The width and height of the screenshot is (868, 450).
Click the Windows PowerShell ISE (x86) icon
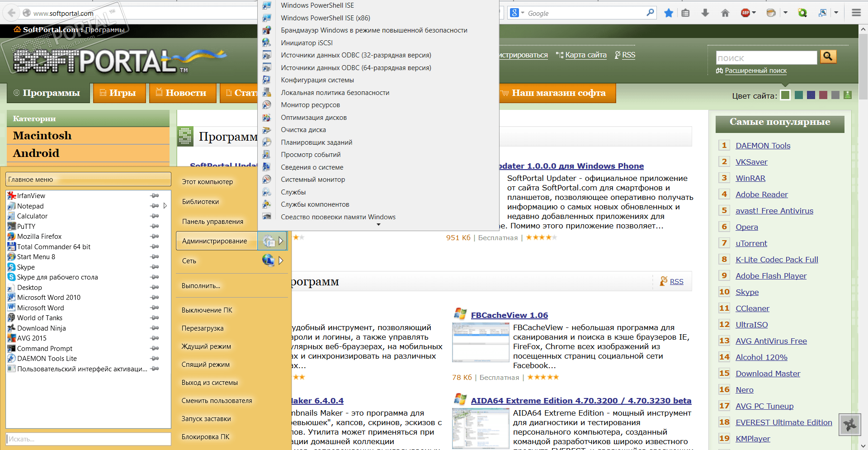tap(267, 18)
